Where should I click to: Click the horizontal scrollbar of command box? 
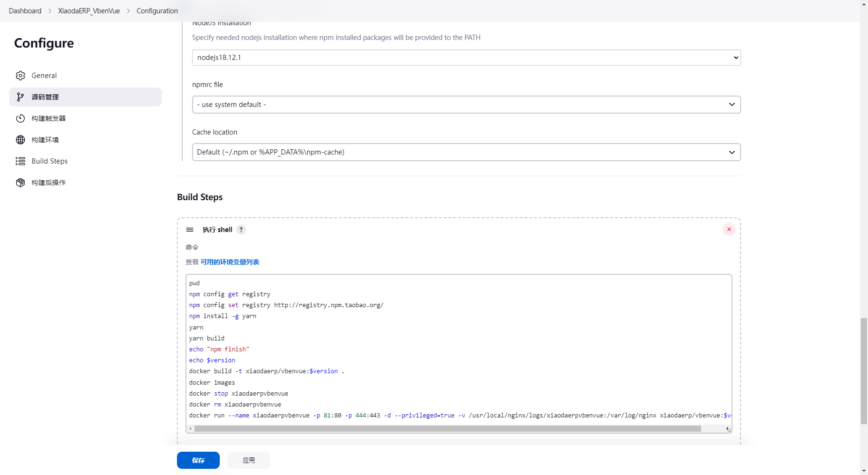coord(447,429)
